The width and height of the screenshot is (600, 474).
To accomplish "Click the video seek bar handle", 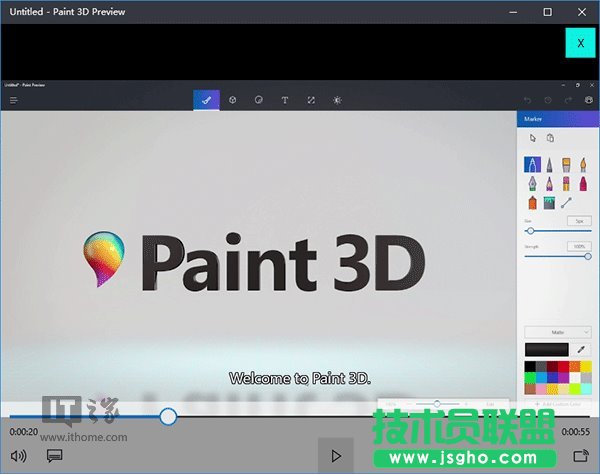I will click(x=168, y=416).
